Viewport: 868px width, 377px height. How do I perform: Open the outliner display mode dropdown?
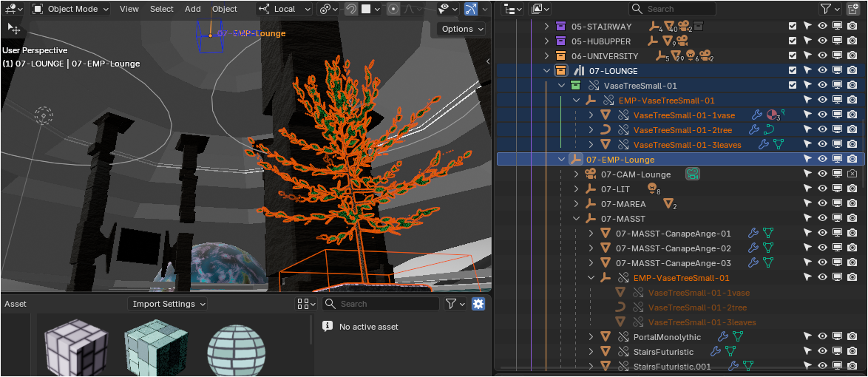[x=540, y=9]
